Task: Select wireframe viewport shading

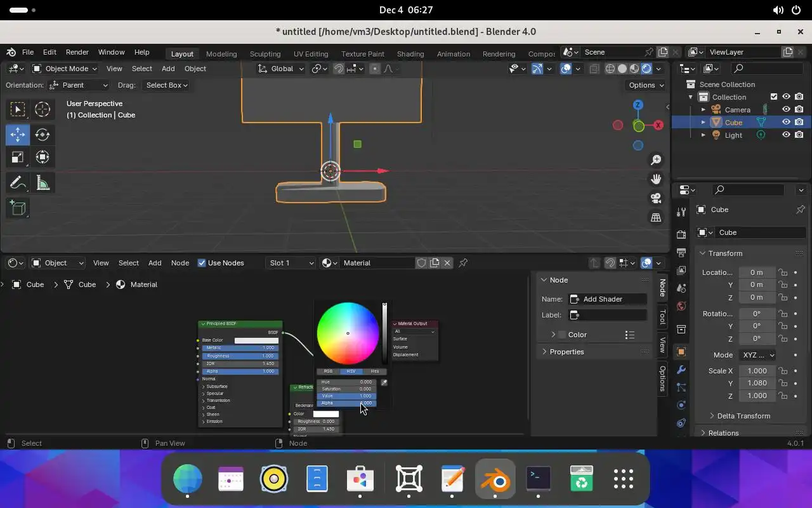Action: 610,69
